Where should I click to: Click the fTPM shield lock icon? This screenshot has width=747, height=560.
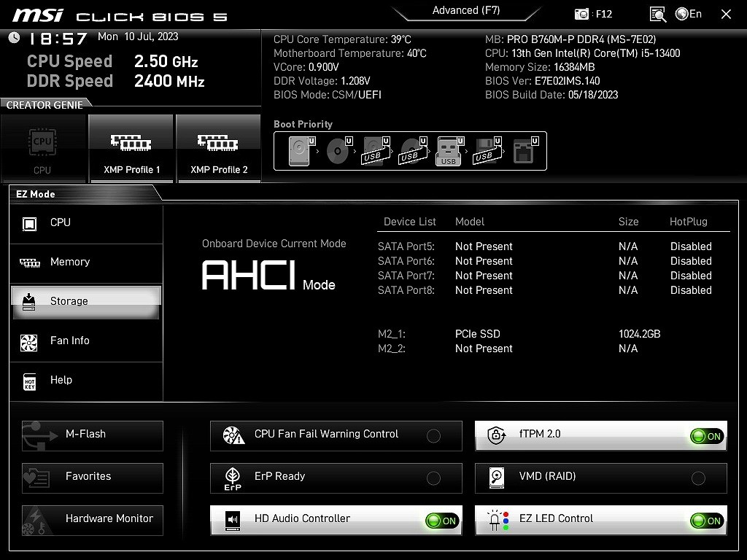(496, 435)
